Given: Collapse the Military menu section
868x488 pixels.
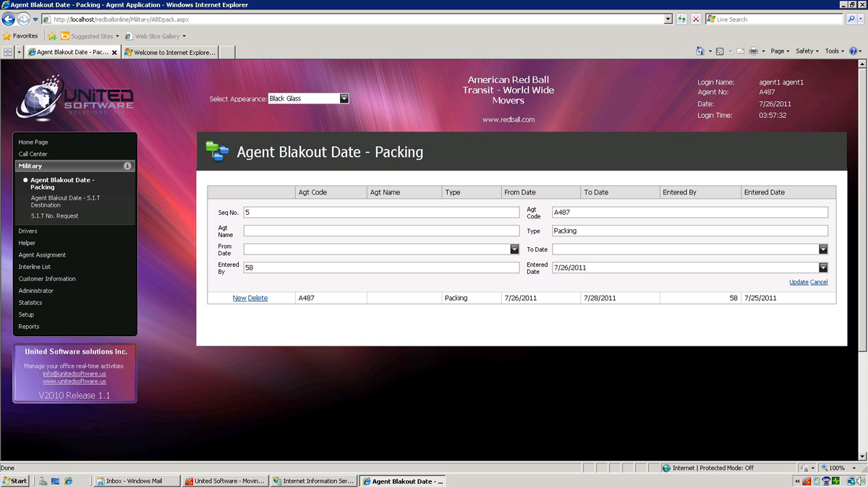Looking at the screenshot, I should (127, 166).
